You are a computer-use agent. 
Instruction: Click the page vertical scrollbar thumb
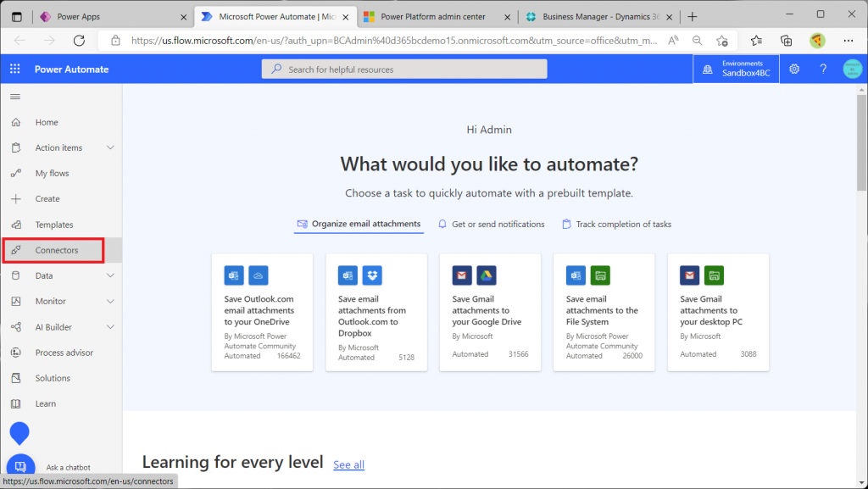pos(861,142)
